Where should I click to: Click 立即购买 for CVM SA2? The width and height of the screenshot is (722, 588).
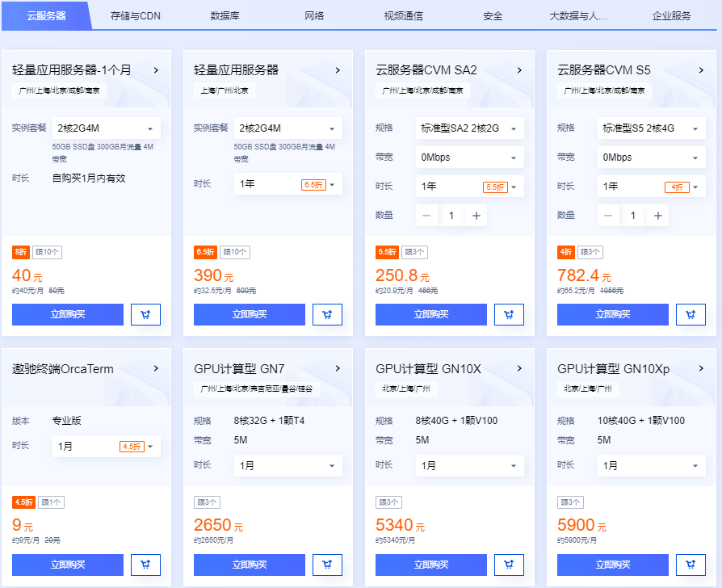click(431, 314)
